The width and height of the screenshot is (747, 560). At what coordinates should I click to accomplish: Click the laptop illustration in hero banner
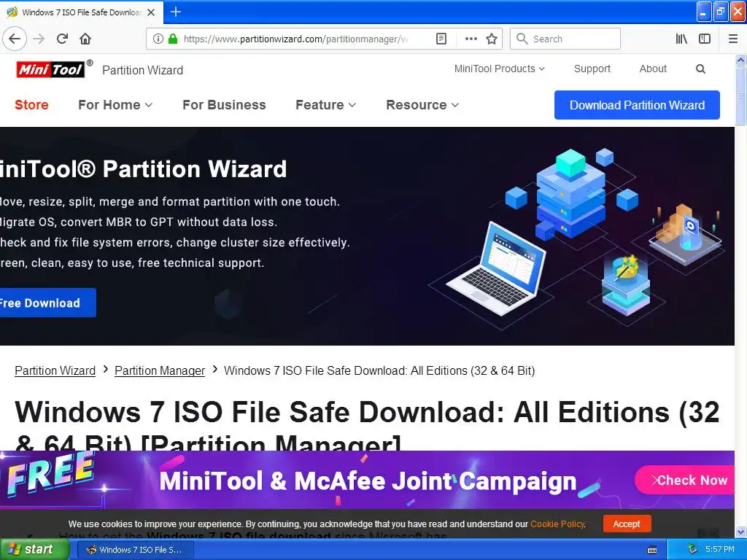[x=495, y=268]
